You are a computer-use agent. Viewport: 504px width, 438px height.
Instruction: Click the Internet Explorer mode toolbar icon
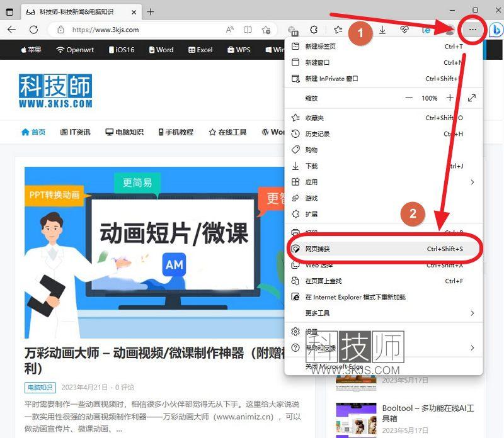click(x=427, y=30)
